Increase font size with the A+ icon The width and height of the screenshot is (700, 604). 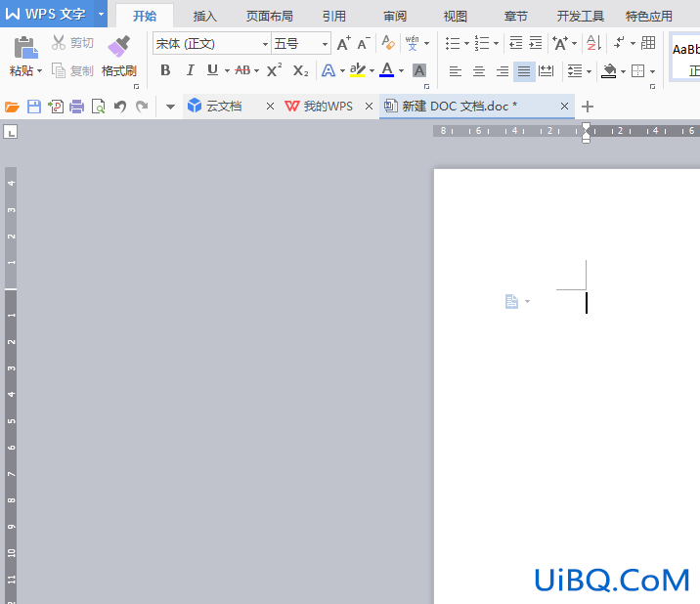pos(344,43)
